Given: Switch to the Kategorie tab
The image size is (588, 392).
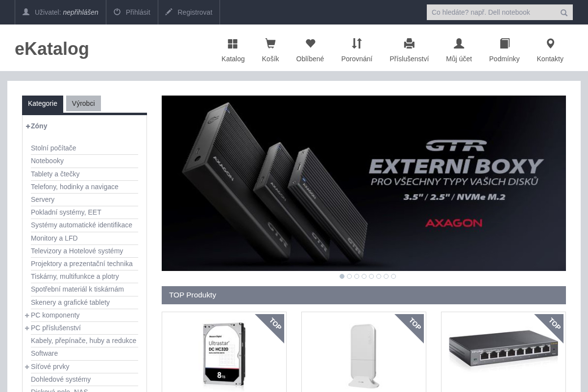Looking at the screenshot, I should tap(43, 104).
